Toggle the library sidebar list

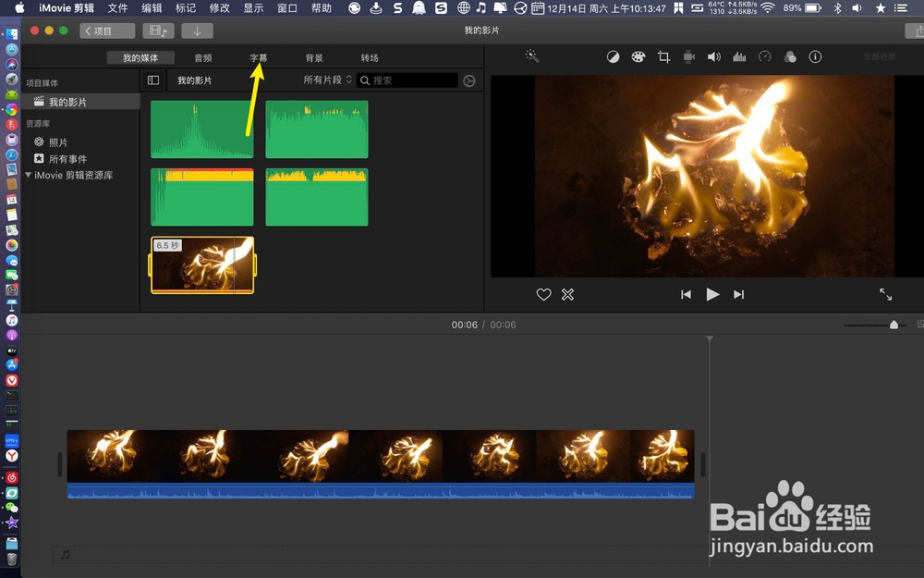click(x=153, y=80)
